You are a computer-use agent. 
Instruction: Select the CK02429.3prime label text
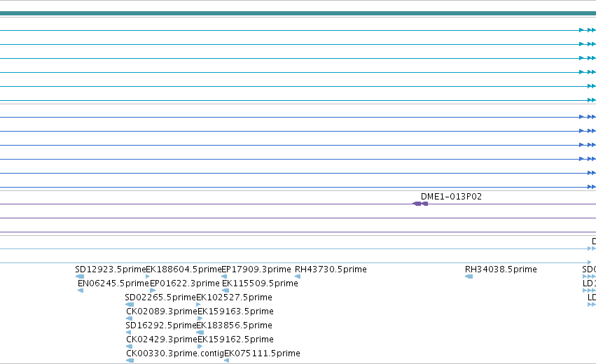tap(162, 339)
